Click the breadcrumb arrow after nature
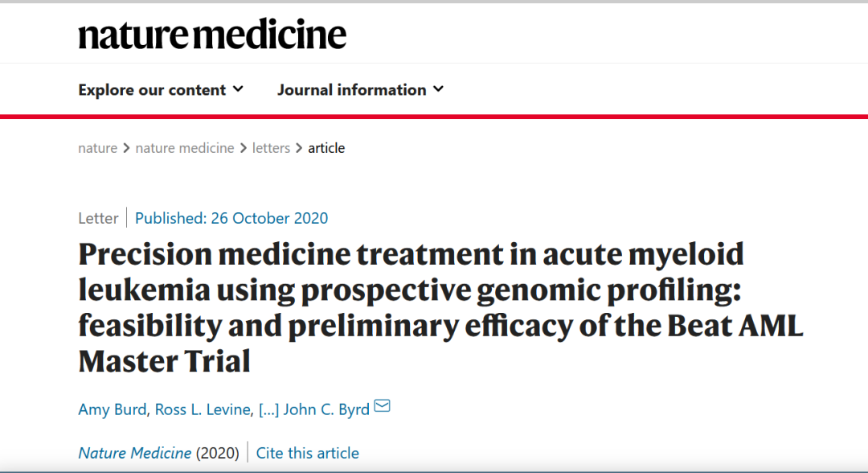 126,148
